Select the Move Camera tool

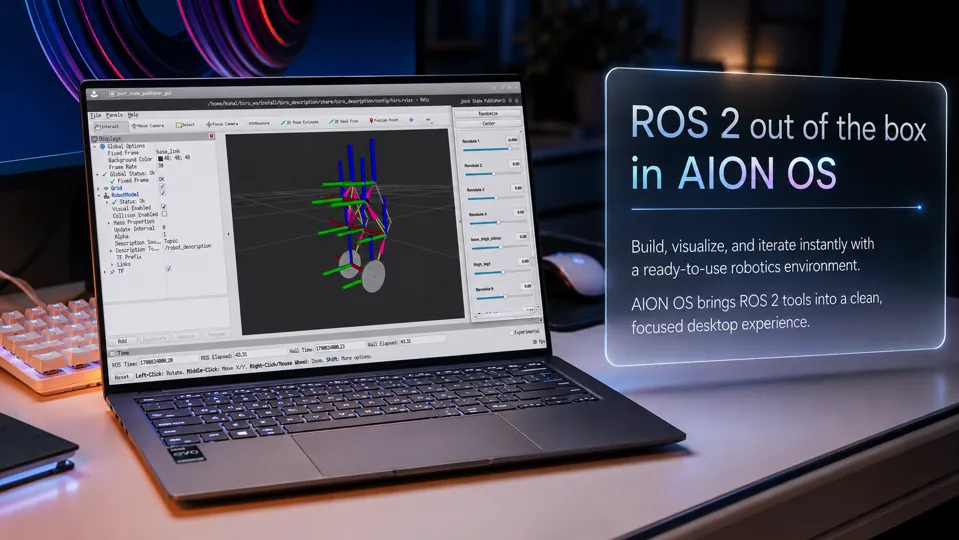click(147, 126)
